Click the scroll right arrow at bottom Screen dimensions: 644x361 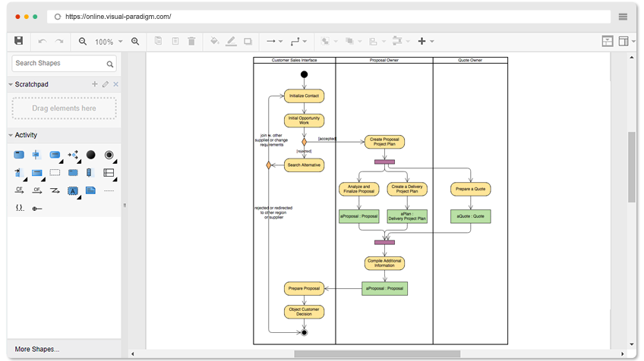click(x=622, y=353)
